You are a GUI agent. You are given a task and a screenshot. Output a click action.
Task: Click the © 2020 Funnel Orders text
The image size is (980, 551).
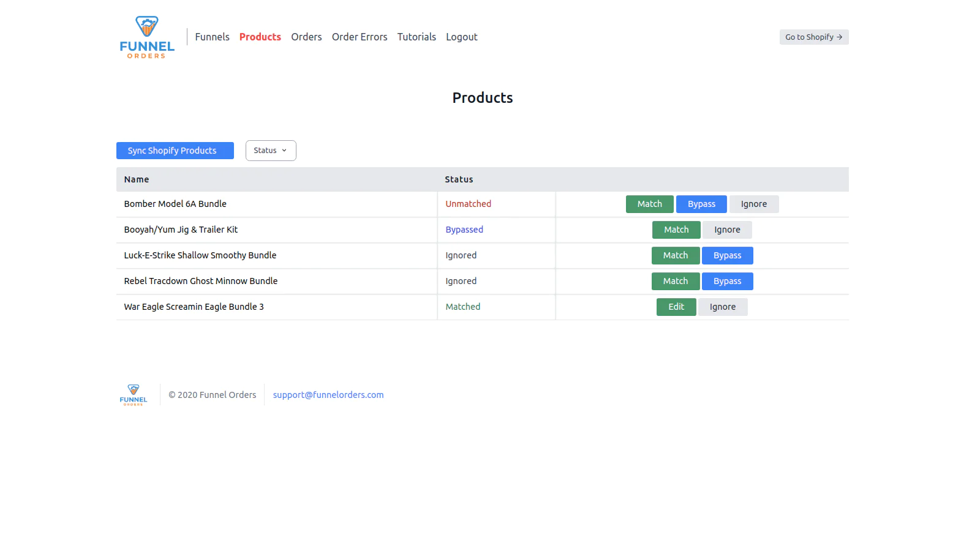(x=213, y=395)
